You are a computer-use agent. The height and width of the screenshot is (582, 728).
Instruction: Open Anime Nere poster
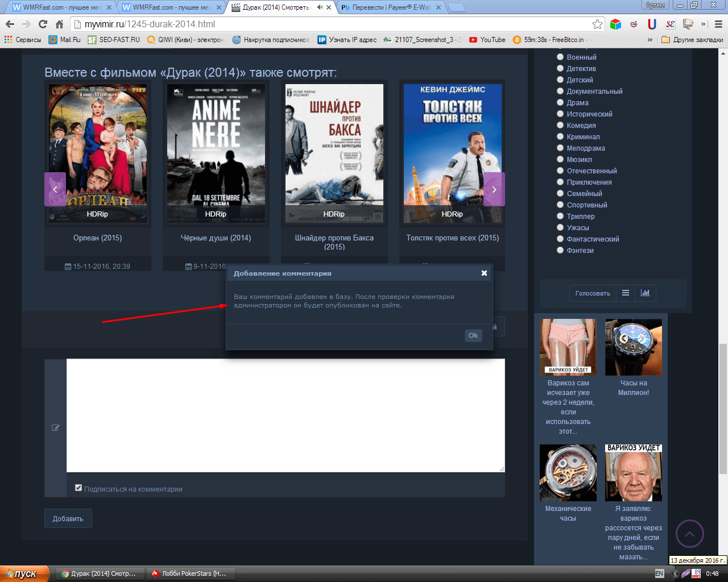[x=216, y=153]
